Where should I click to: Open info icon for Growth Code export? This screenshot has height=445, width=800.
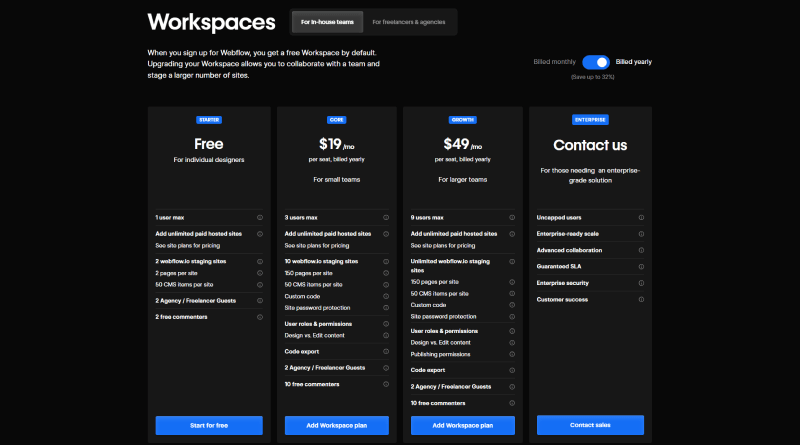(x=512, y=370)
